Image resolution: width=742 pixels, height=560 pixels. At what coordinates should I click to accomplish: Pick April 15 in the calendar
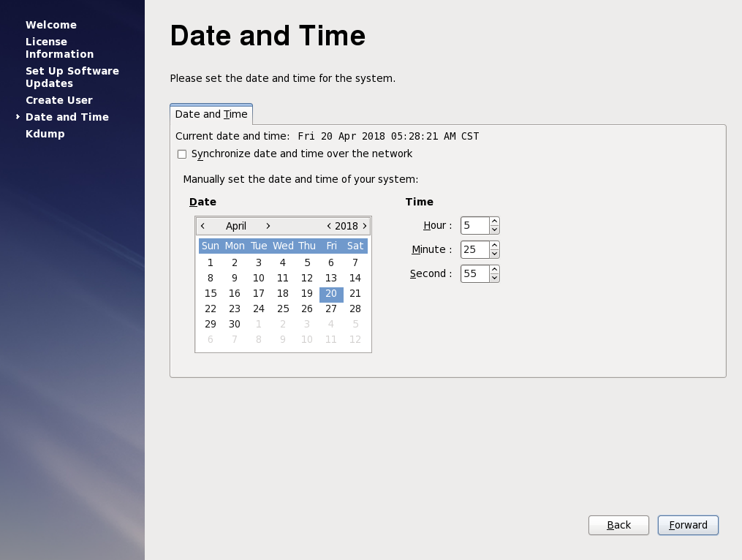coord(211,293)
